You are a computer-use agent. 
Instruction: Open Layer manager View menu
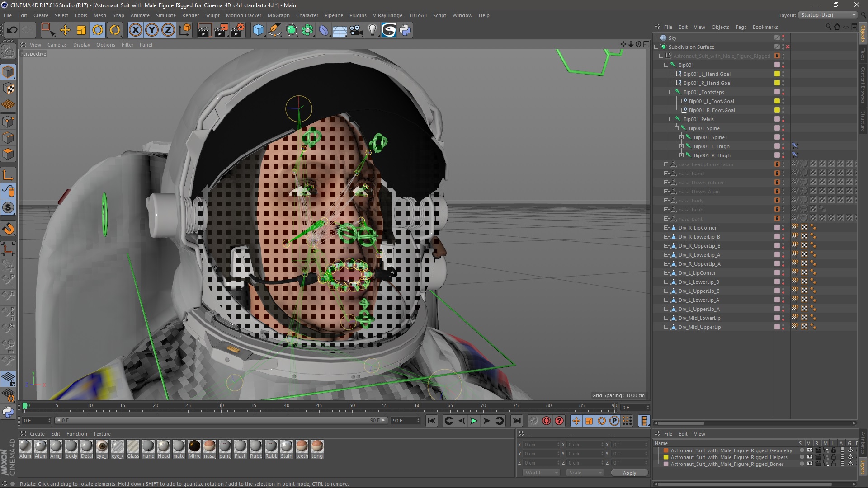699,434
